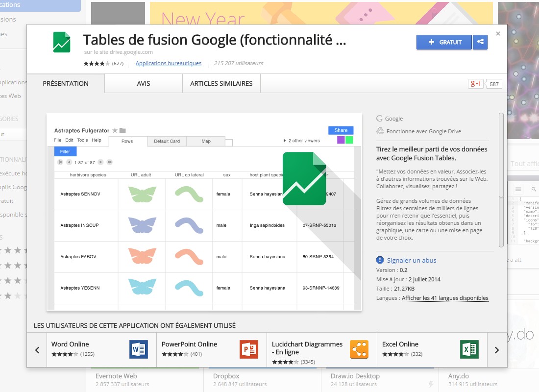Screen dimensions: 539x392
Task: Click the share icon button next to GRATUIT
Action: coord(480,42)
